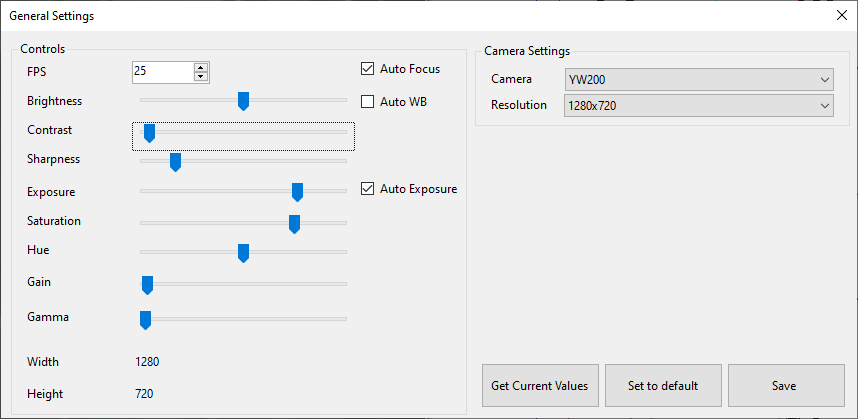Click the FPS increment up arrow

(201, 68)
